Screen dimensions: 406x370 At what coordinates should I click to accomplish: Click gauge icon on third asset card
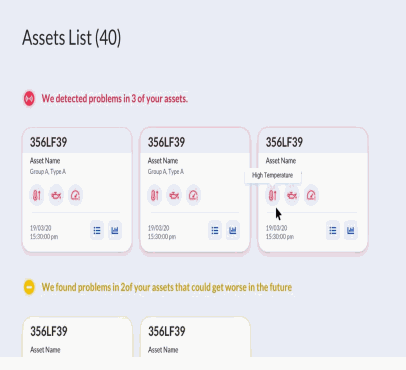[311, 195]
